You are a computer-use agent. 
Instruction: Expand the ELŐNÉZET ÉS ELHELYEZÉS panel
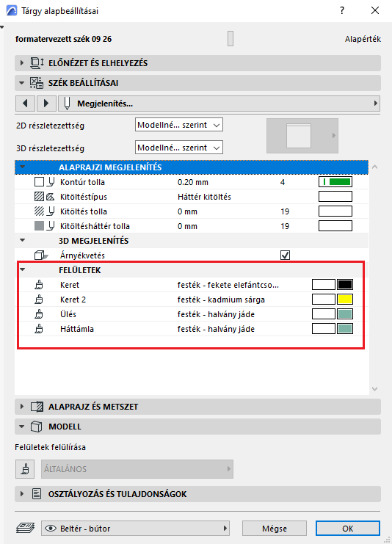tap(197, 63)
